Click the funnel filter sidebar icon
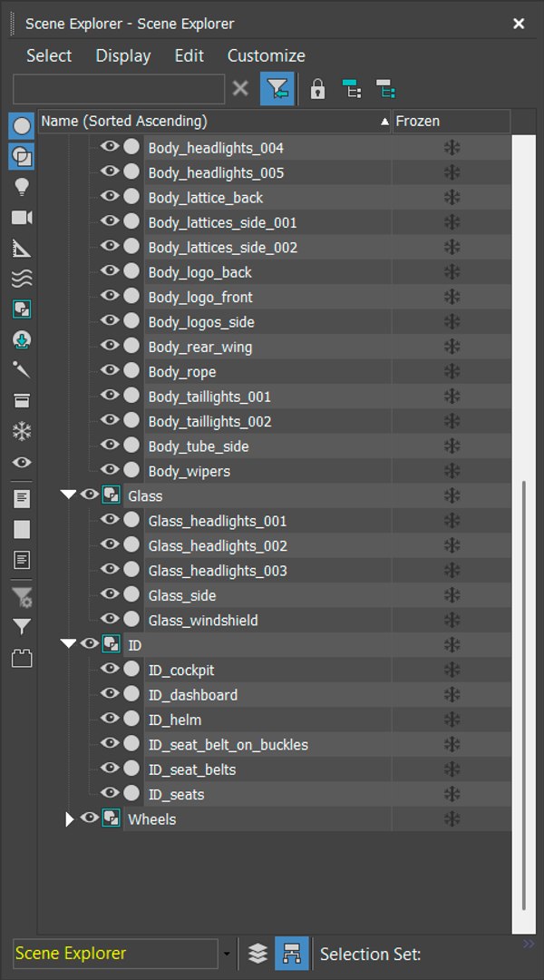544x980 pixels. tap(22, 626)
